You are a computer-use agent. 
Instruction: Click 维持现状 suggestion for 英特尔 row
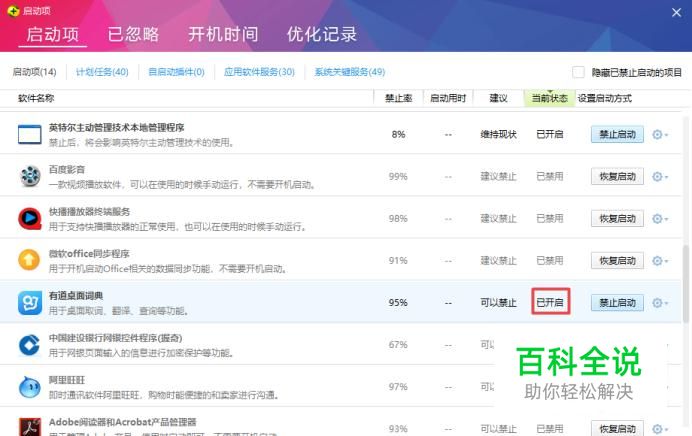click(498, 135)
